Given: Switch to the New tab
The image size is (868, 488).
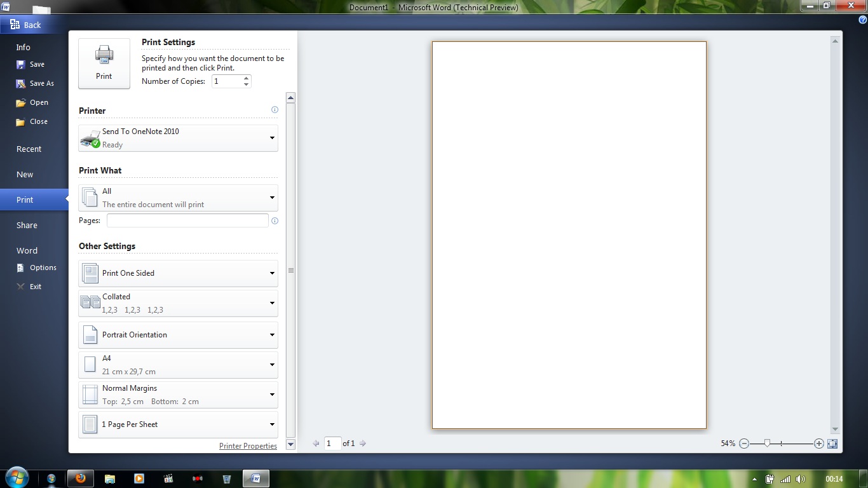Looking at the screenshot, I should 25,174.
